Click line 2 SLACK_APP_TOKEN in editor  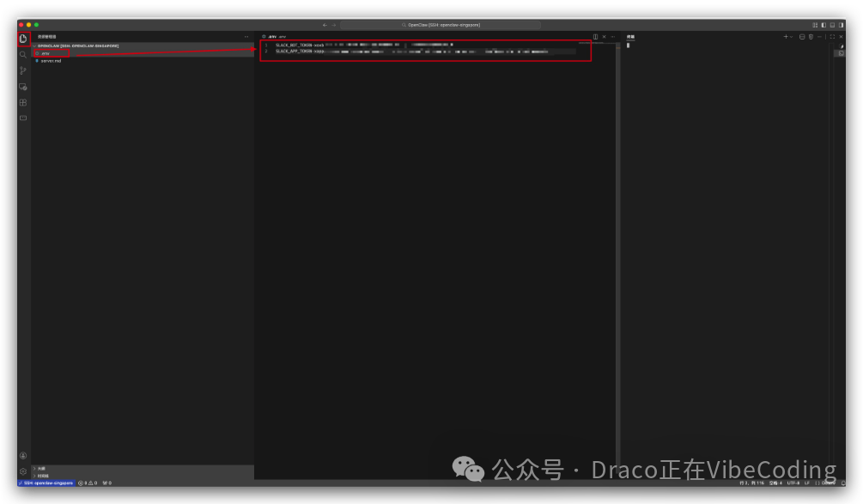411,52
